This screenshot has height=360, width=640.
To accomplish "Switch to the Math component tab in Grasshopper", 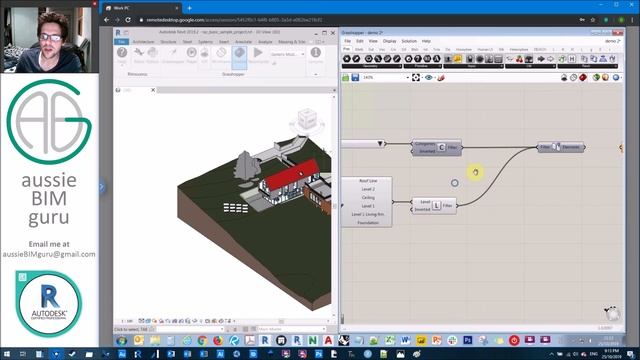I will (359, 49).
